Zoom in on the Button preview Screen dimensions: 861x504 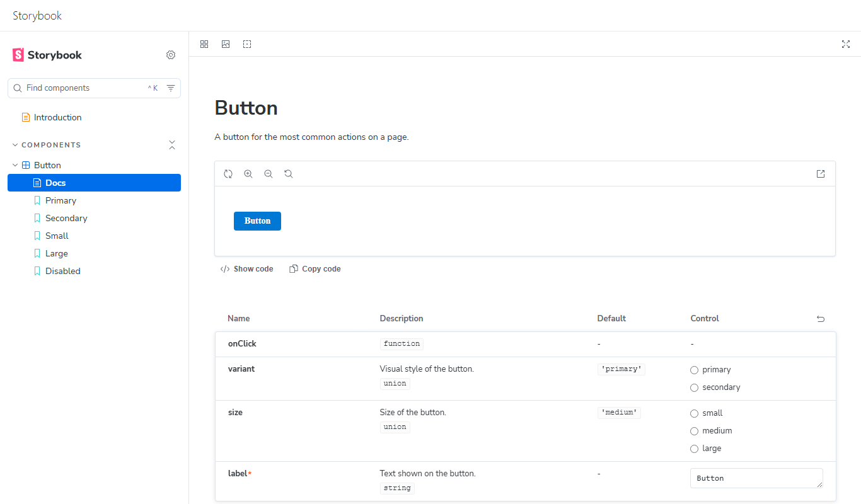[248, 174]
